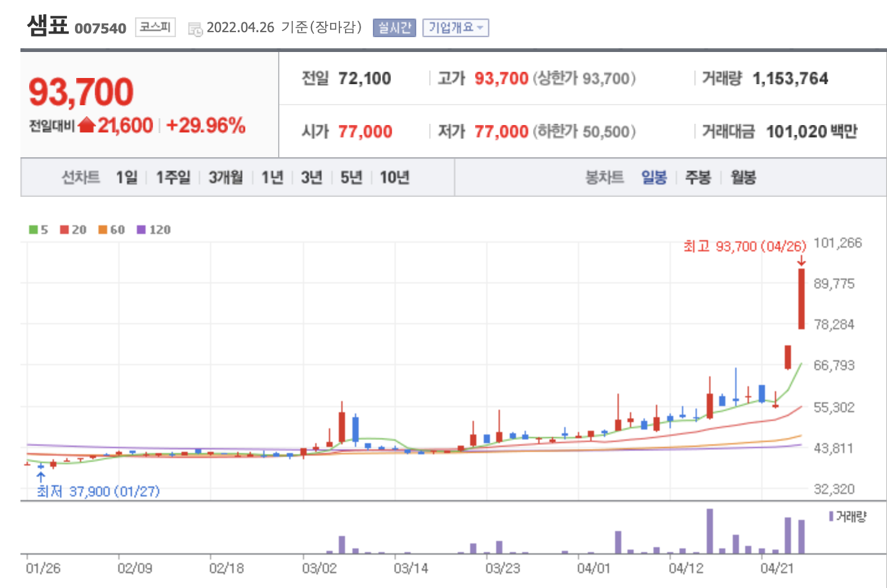
Task: Click the 거래량 volume legend marker
Action: [x=831, y=516]
